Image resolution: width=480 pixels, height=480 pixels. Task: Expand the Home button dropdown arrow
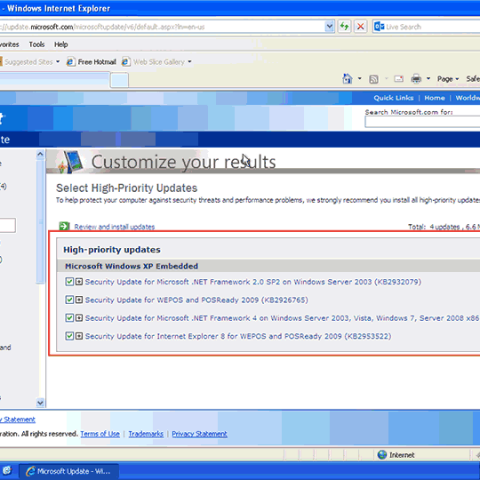pos(360,79)
